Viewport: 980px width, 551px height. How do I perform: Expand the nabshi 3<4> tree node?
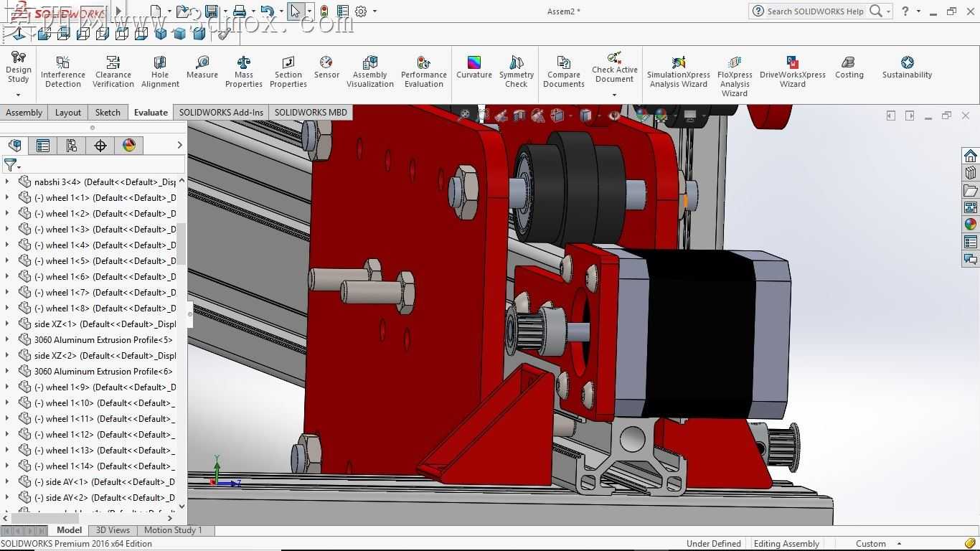pos(7,182)
